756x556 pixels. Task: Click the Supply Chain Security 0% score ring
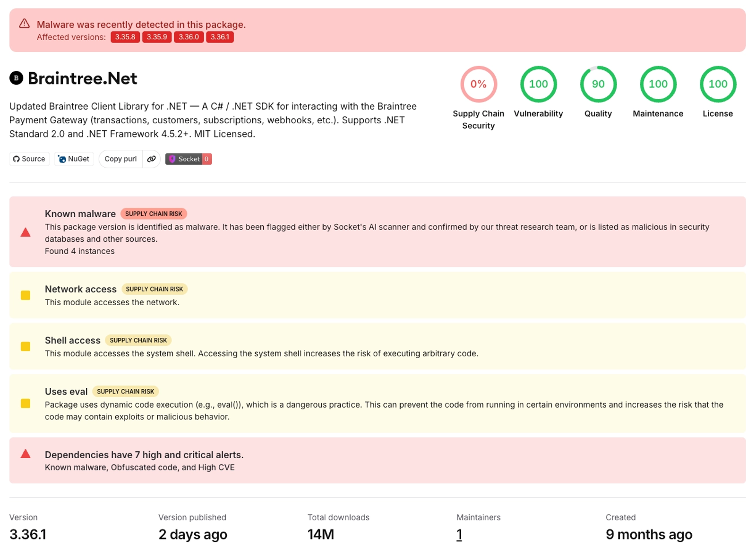point(479,84)
